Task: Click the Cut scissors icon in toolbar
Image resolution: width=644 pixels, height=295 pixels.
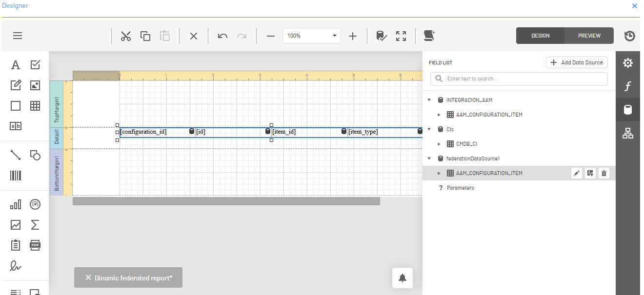Action: pyautogui.click(x=126, y=36)
